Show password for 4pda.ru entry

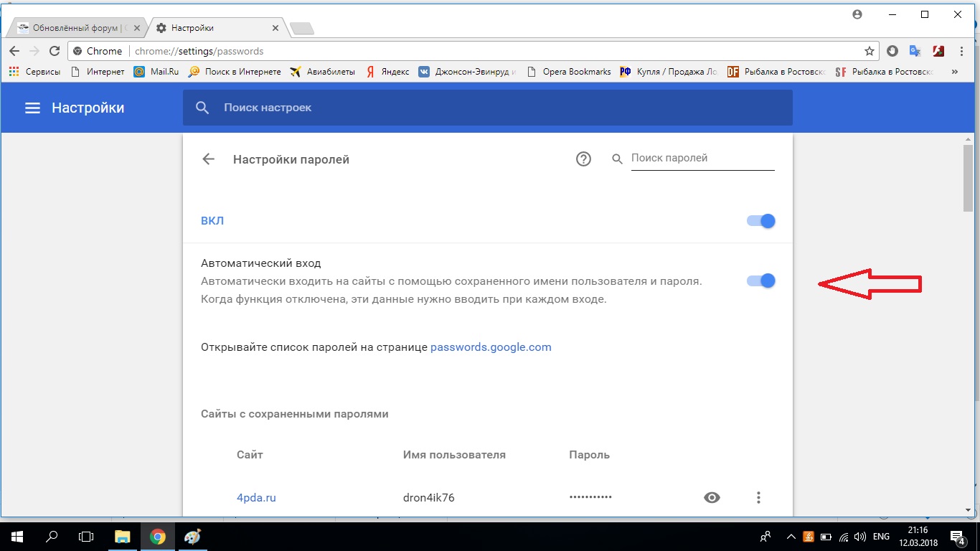click(712, 497)
